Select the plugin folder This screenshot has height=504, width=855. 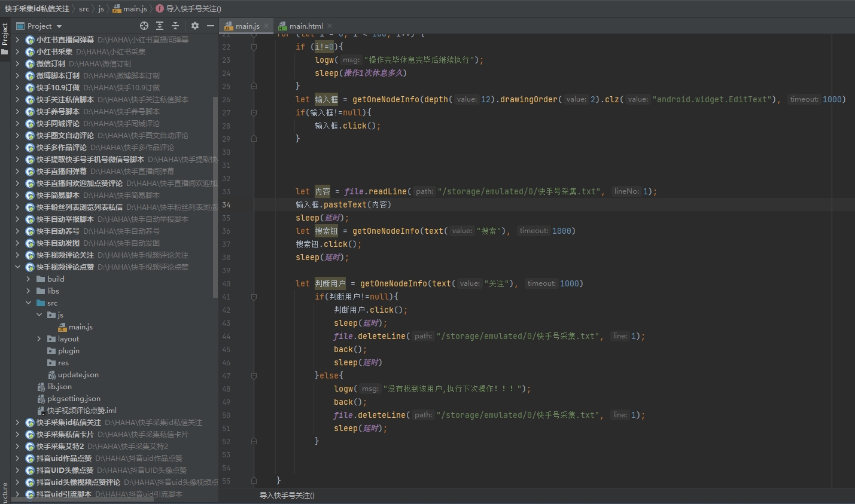click(x=63, y=351)
